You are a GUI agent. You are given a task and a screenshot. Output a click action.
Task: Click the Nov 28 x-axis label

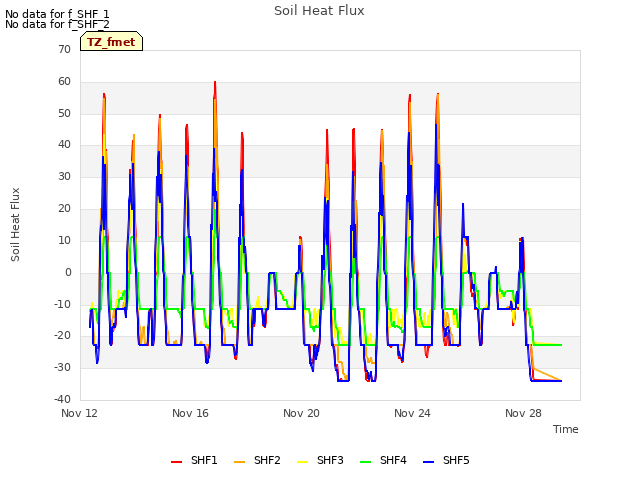(x=524, y=413)
